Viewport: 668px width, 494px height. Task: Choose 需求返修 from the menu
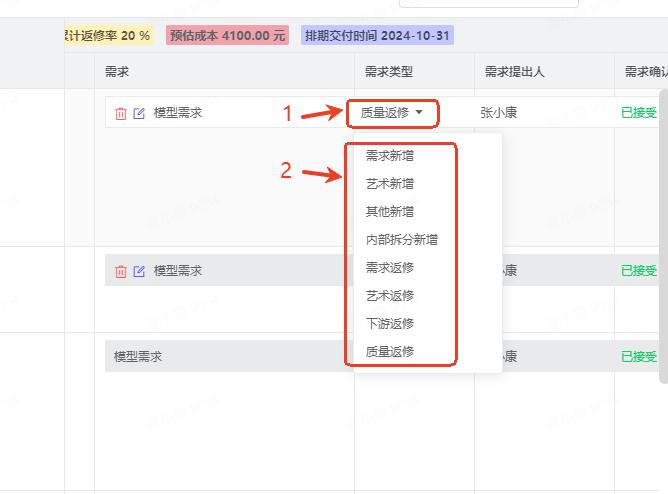pos(390,268)
